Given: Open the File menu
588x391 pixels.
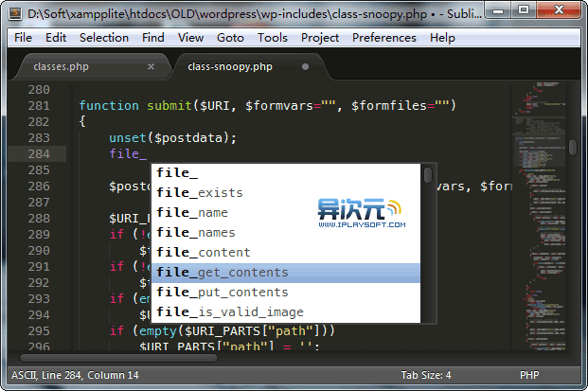Looking at the screenshot, I should coord(23,38).
